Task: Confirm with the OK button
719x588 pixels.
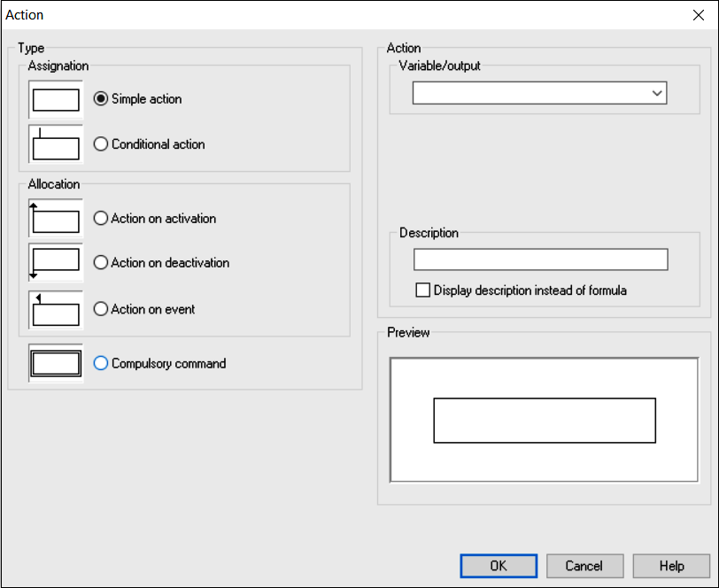Action: point(499,566)
